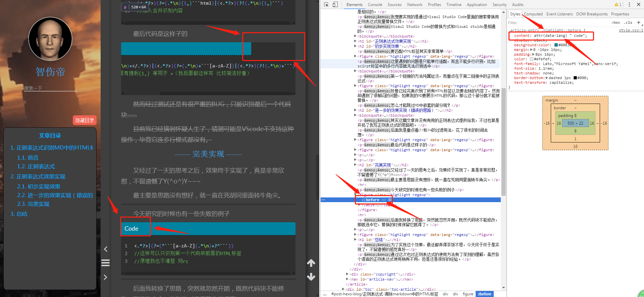Toggle device toolbar icon in DevTools
The height and width of the screenshot is (297, 644).
335,4
